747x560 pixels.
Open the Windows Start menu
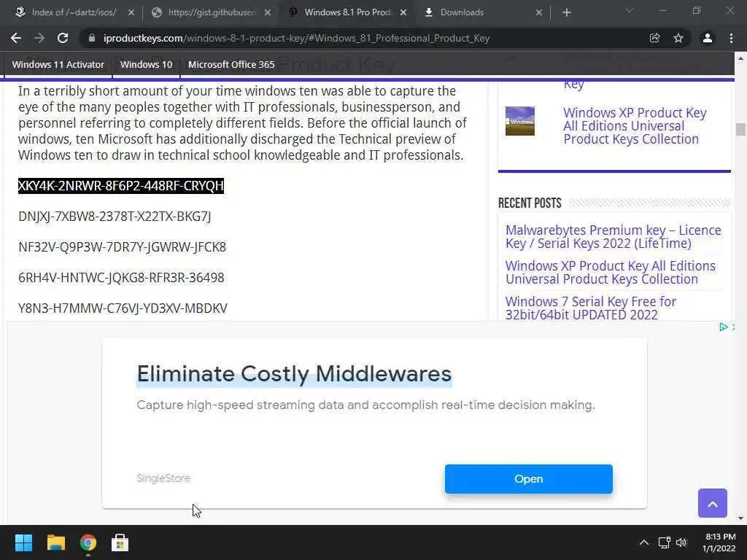23,542
